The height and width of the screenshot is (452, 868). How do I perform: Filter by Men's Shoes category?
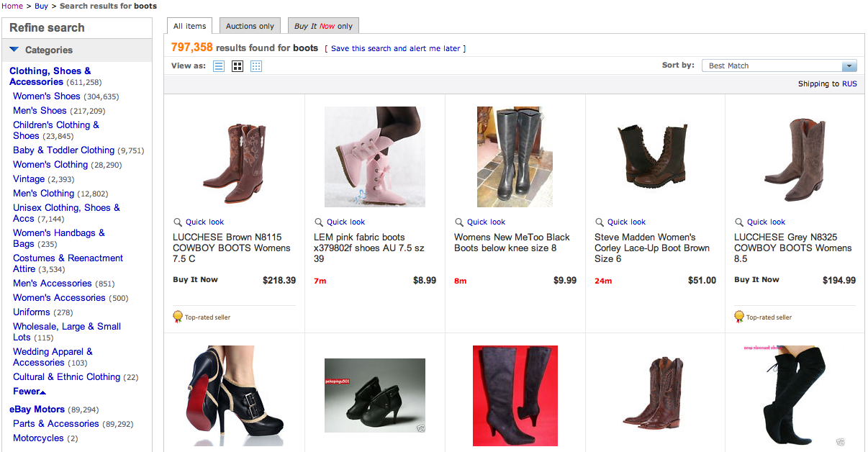(40, 110)
